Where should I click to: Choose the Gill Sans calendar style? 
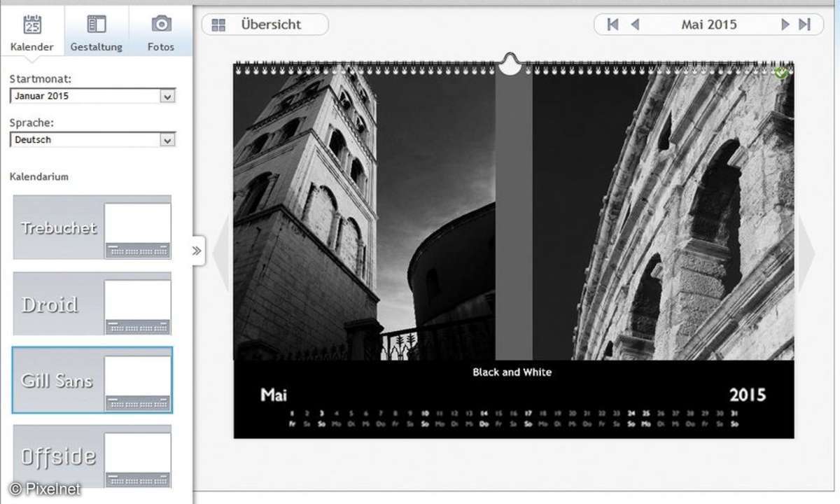(x=92, y=380)
